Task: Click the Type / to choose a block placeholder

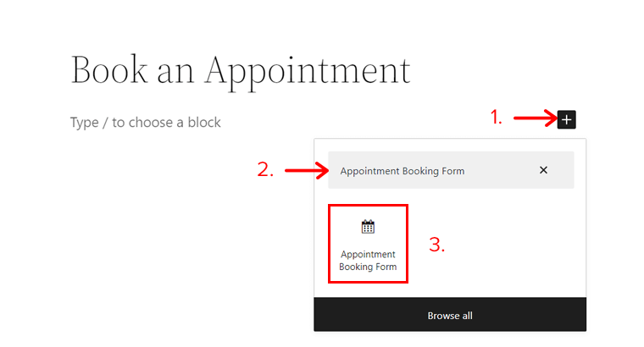Action: (146, 122)
